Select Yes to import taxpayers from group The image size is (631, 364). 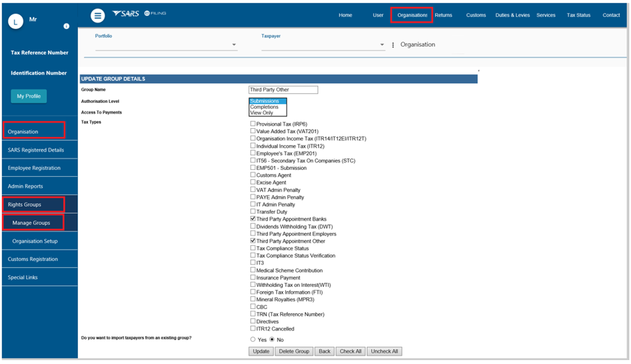(x=253, y=339)
